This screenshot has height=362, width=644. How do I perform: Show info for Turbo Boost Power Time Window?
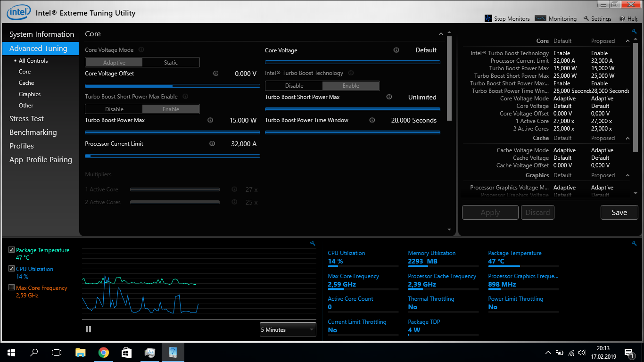click(372, 120)
